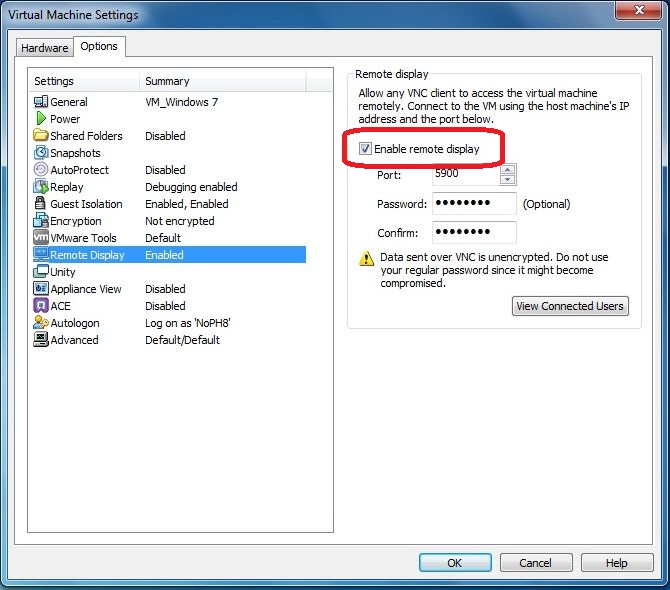The image size is (670, 590).
Task: Click the highlighted 'Enabled' summary value
Action: pyautogui.click(x=164, y=255)
